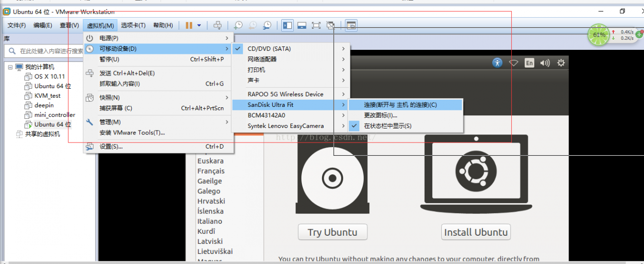Uncheck the CD/DVD (SATA) device entry
Viewport: 644px width, 264px height.
269,49
